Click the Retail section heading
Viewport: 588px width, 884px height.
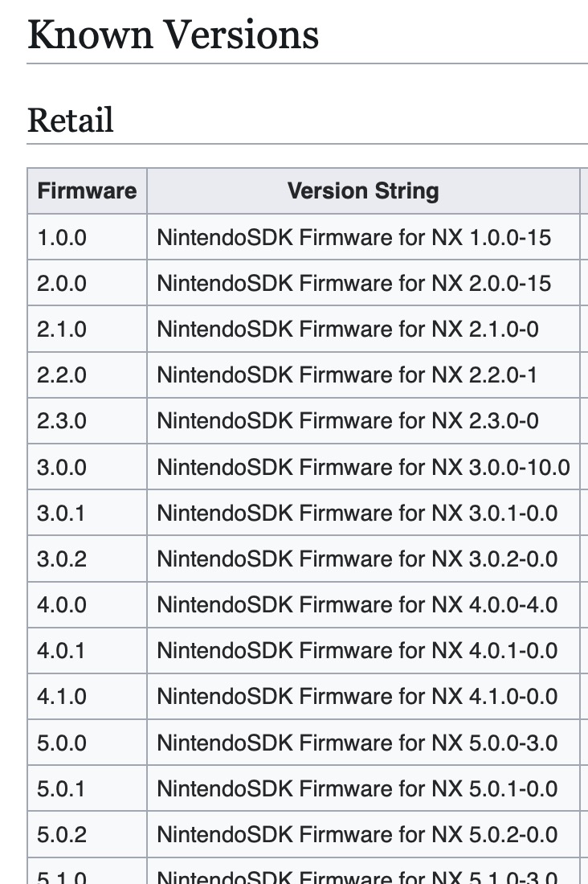71,121
